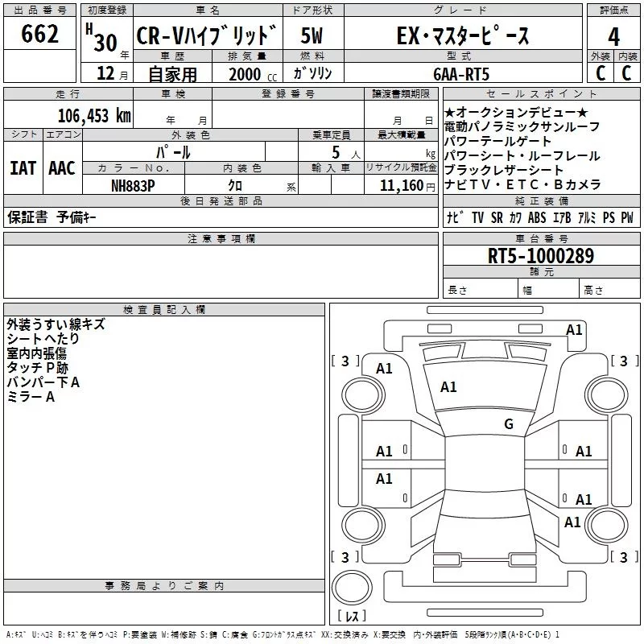Select grade text EX・マスターピース

point(463,35)
